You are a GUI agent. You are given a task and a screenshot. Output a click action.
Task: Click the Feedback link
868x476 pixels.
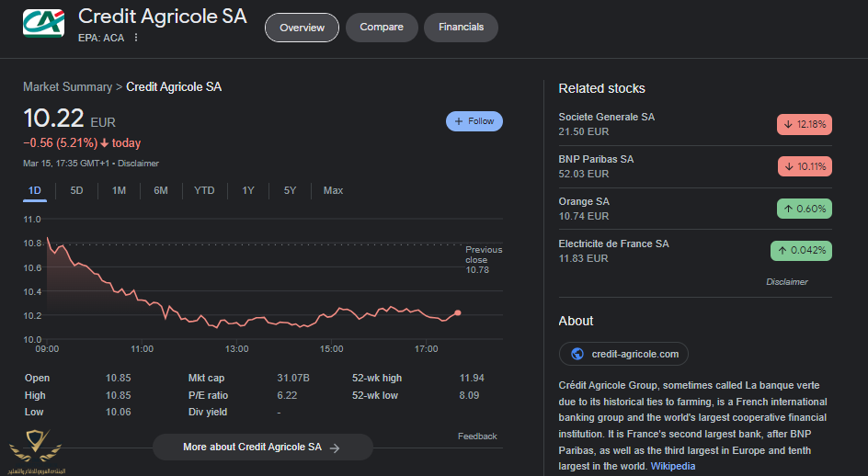[x=477, y=436]
